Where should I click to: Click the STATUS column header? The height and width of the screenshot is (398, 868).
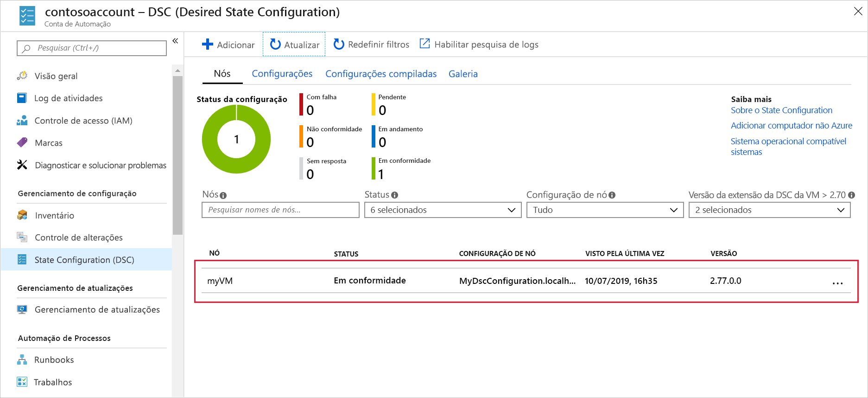(346, 254)
